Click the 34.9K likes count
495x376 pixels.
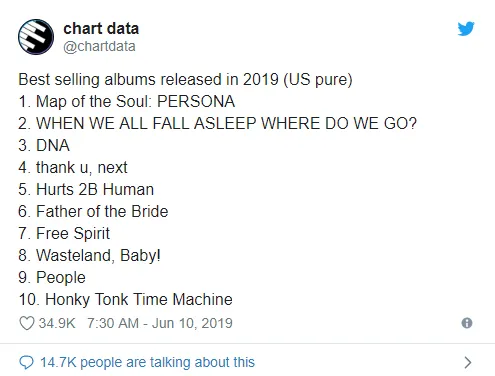tap(57, 323)
